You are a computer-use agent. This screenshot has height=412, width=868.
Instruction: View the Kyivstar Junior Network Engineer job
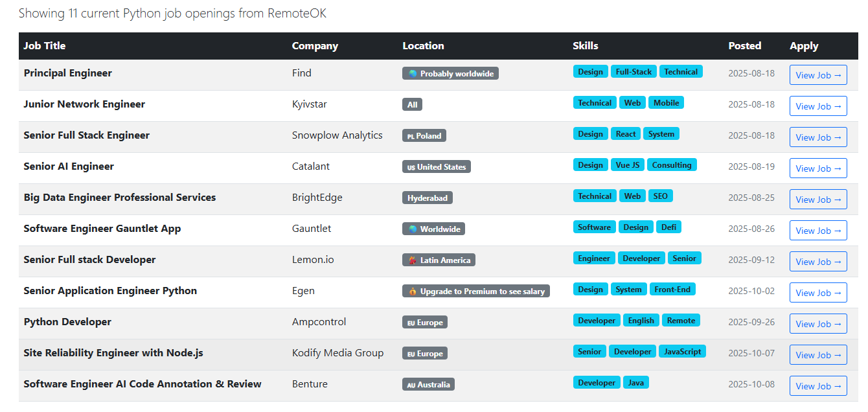818,106
